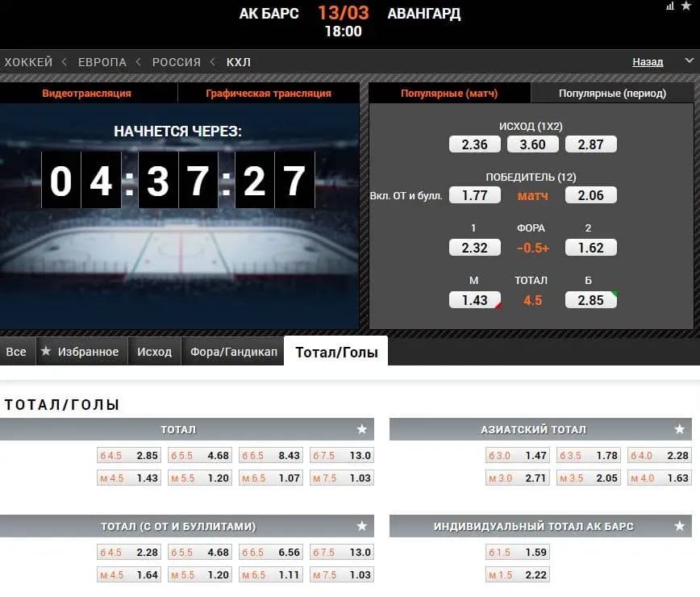Select Asian total М 3.5 at 2.05

click(589, 478)
